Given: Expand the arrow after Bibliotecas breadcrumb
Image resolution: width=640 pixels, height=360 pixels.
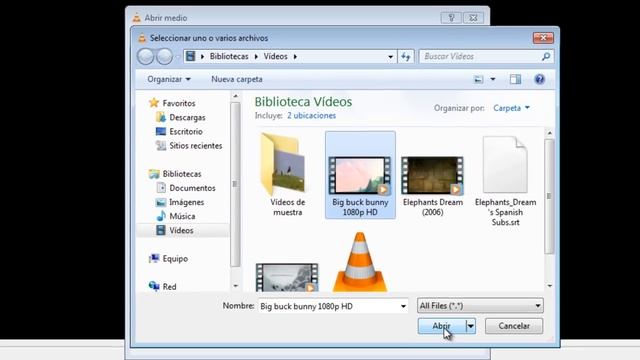Looking at the screenshot, I should coord(256,56).
